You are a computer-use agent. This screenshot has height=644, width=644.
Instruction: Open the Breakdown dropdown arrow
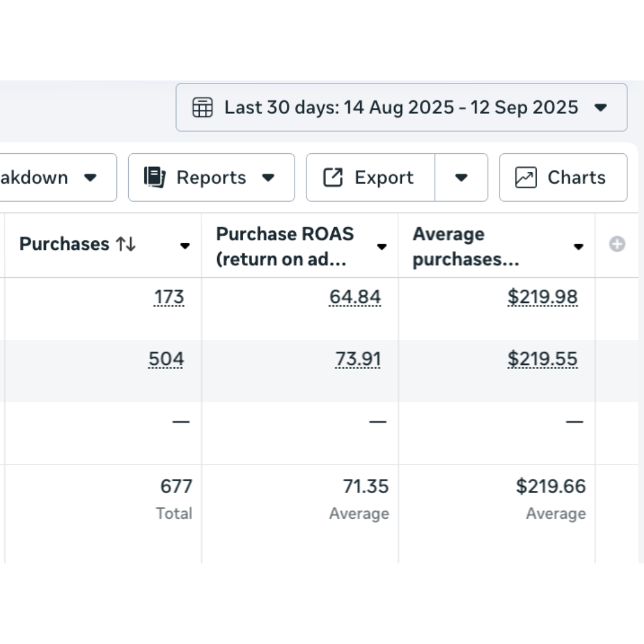pos(90,178)
